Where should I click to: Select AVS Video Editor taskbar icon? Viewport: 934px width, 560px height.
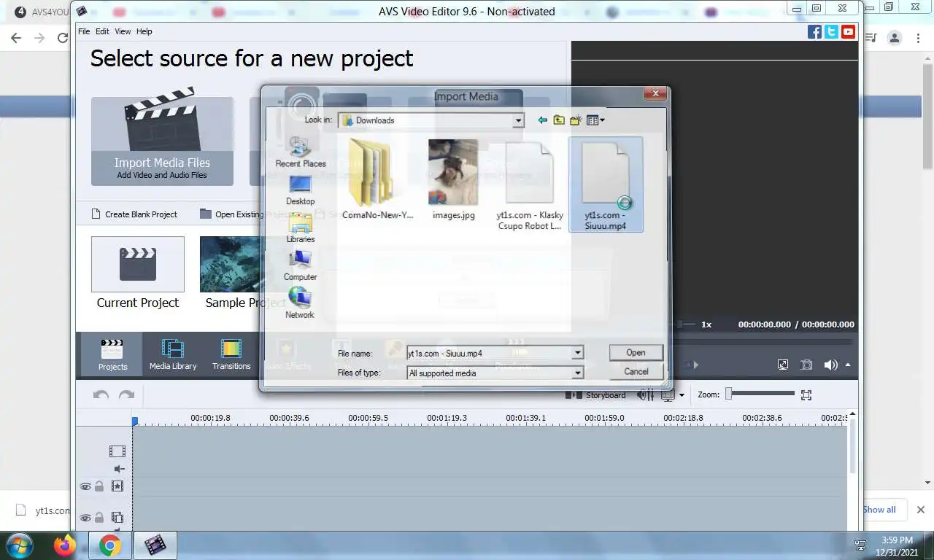(x=155, y=545)
